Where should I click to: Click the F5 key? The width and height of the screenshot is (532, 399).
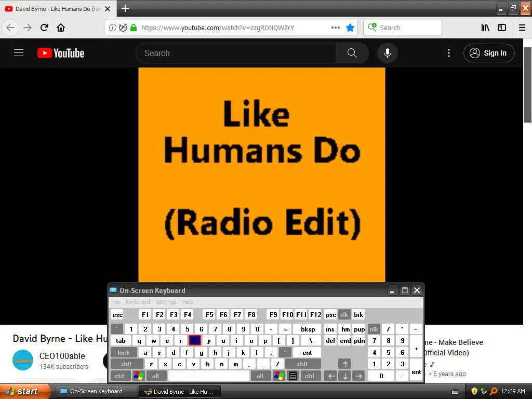pos(209,314)
